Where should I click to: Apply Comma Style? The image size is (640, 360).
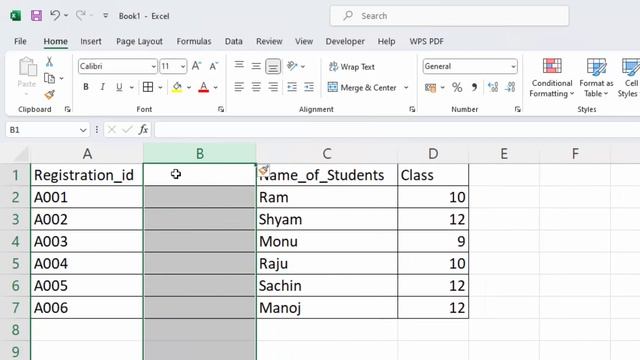(474, 87)
